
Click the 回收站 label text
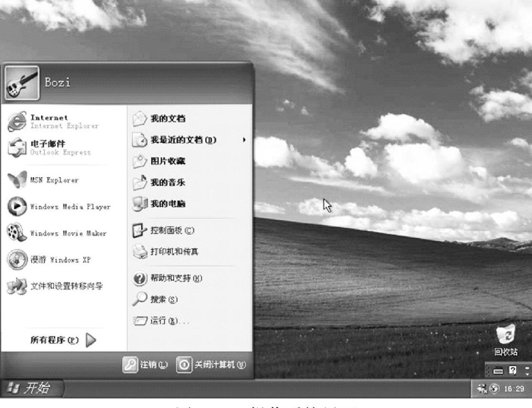click(x=506, y=352)
